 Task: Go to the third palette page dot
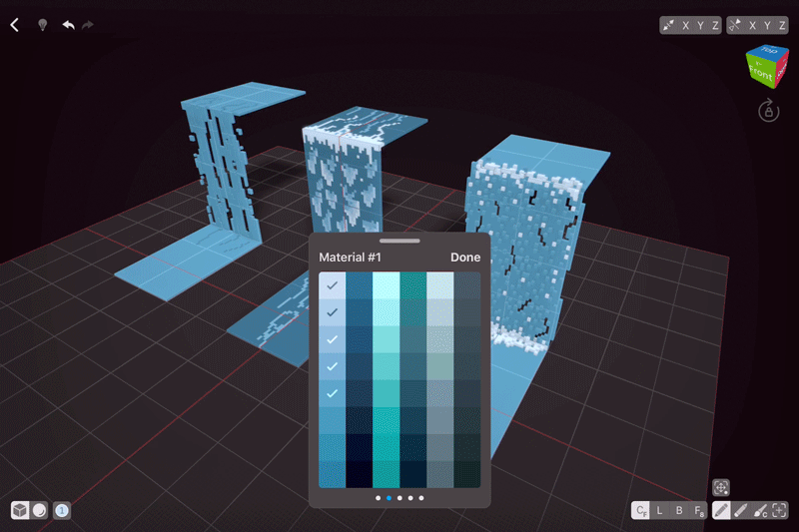(x=399, y=498)
